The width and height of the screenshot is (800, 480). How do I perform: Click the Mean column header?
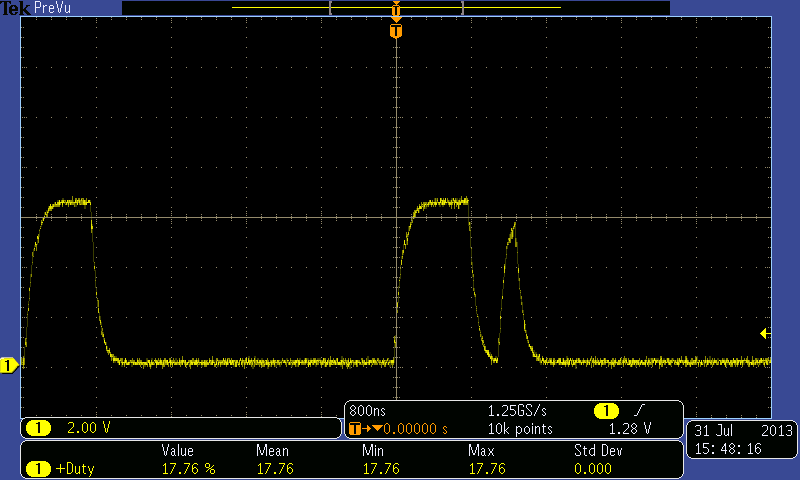[272, 451]
